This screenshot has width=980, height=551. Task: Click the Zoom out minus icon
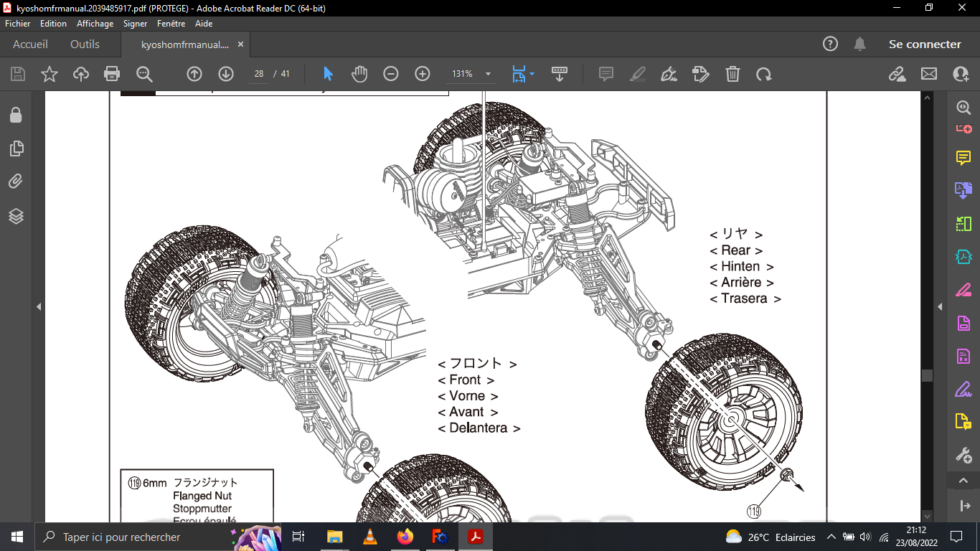pyautogui.click(x=391, y=74)
